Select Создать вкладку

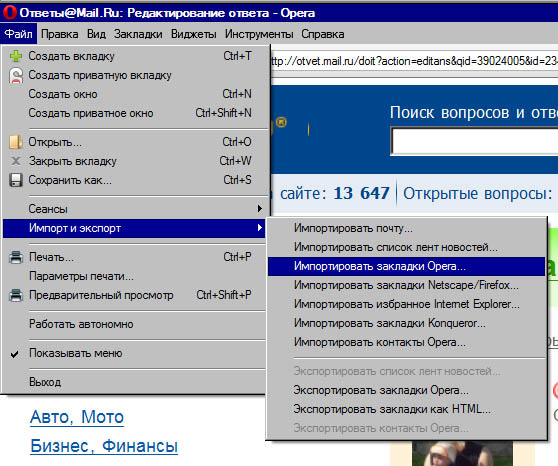click(x=134, y=56)
